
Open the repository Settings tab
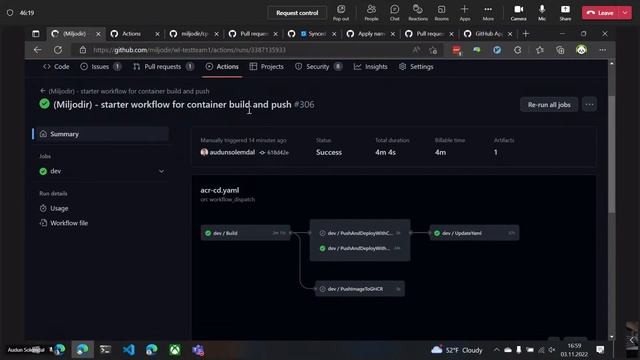click(x=416, y=67)
